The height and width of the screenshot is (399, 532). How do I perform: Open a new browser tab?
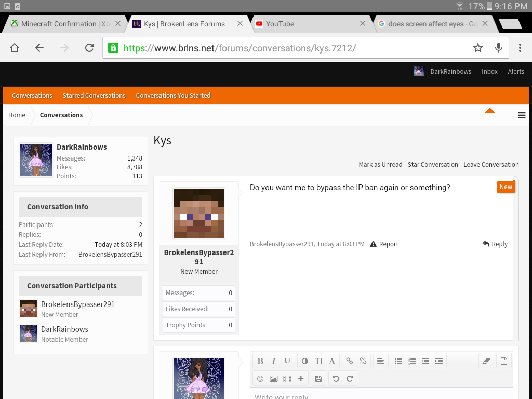point(511,24)
